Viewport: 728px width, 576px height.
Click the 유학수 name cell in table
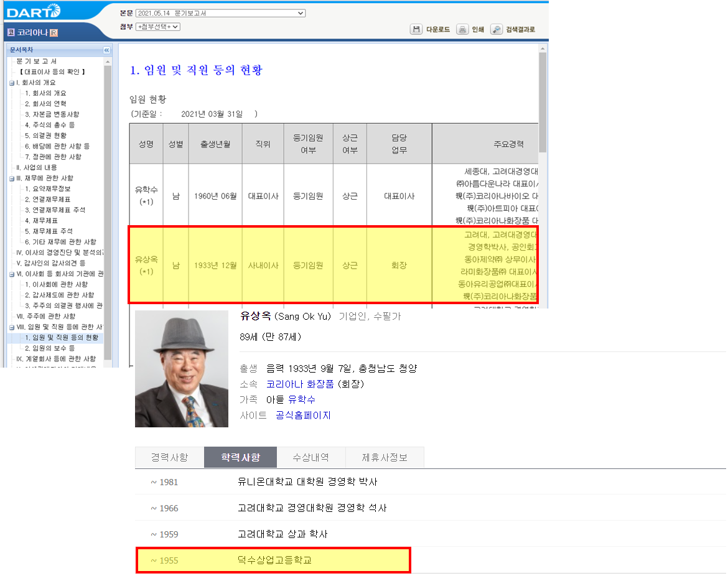(146, 195)
